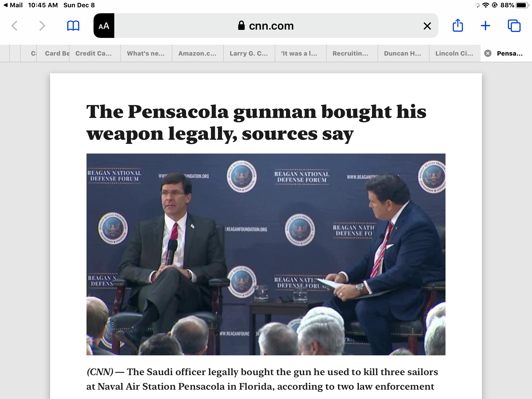Open the share sheet icon

[458, 25]
